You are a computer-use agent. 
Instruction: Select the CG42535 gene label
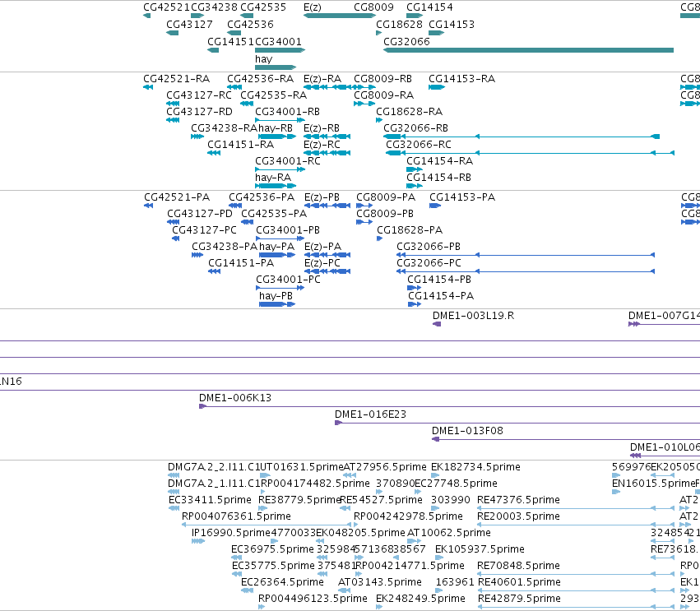(x=263, y=7)
